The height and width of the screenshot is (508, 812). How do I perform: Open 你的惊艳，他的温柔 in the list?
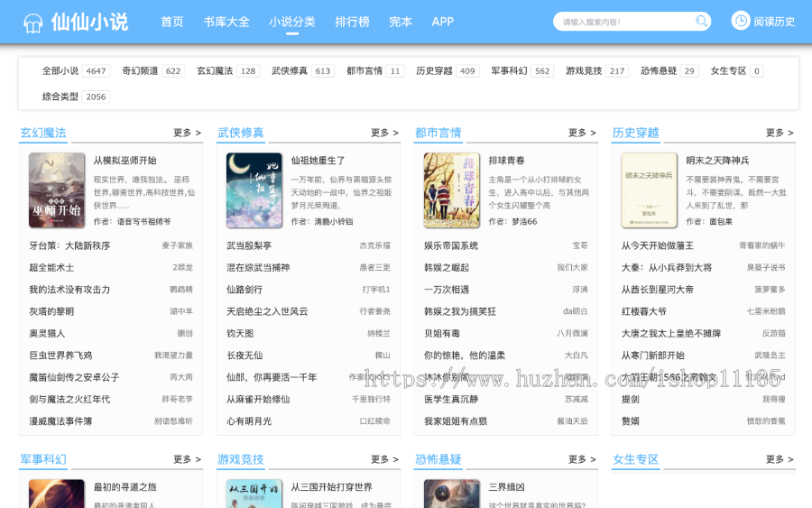(x=465, y=356)
